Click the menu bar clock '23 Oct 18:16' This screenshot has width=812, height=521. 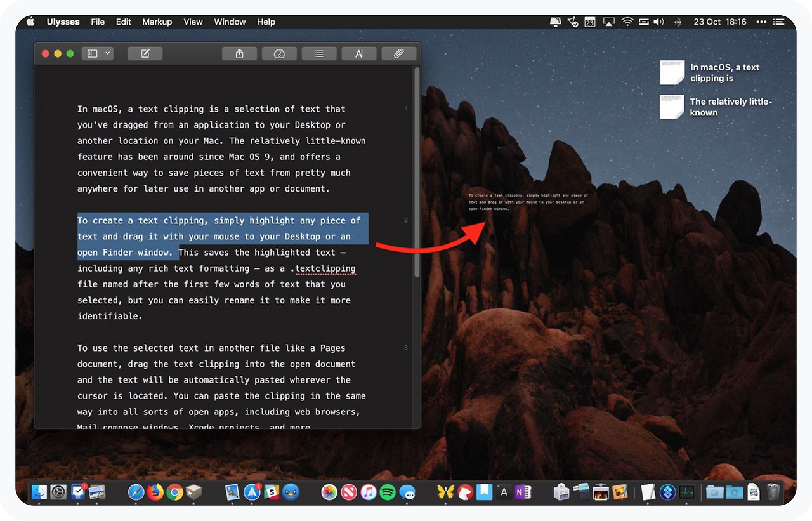coord(720,22)
